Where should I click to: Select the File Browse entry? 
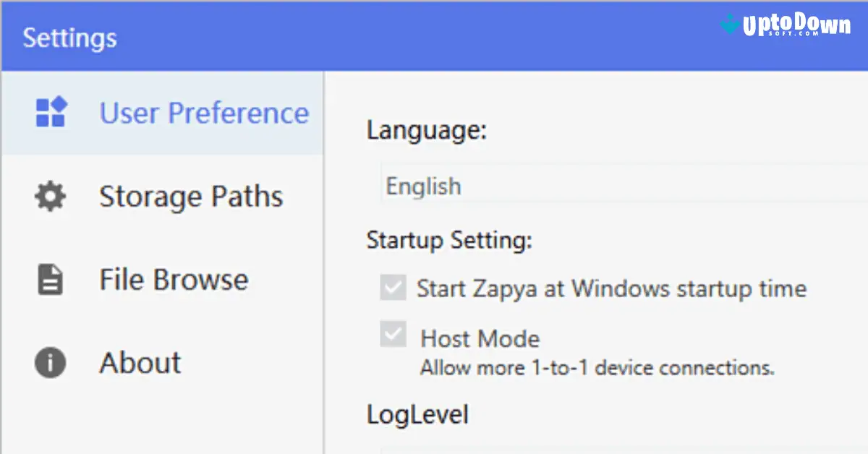174,279
